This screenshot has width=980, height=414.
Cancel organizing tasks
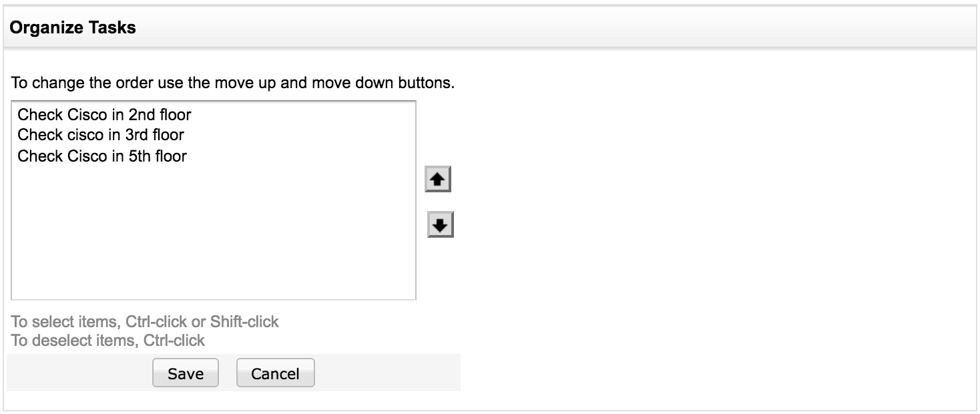coord(275,373)
